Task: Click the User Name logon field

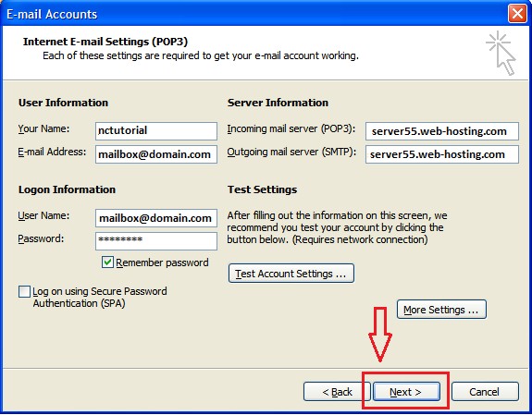Action: 156,218
